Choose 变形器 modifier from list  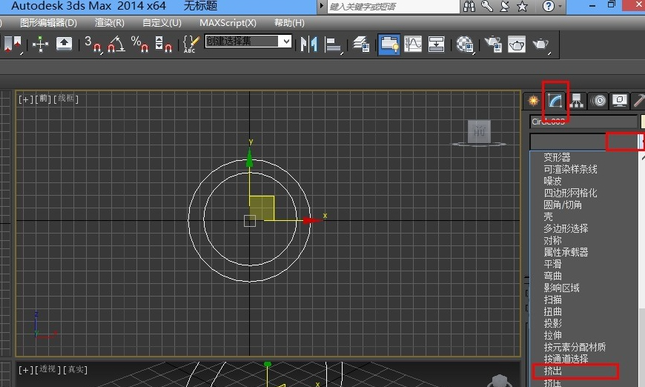tap(557, 157)
